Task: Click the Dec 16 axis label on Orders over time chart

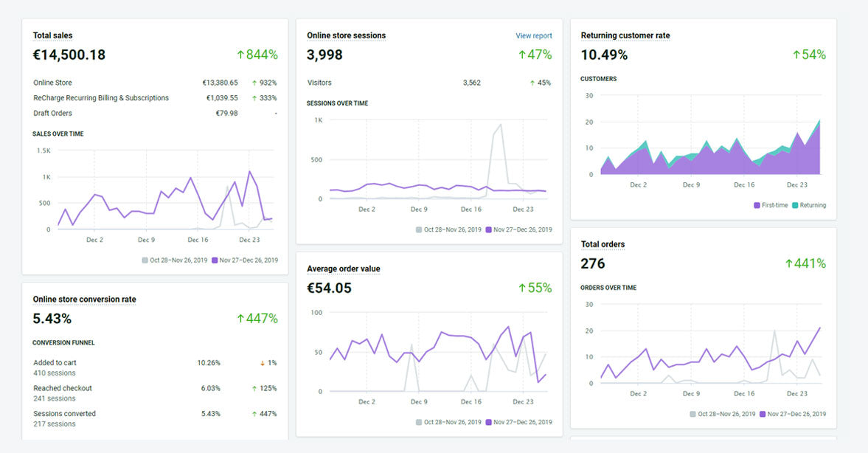Action: 744,394
